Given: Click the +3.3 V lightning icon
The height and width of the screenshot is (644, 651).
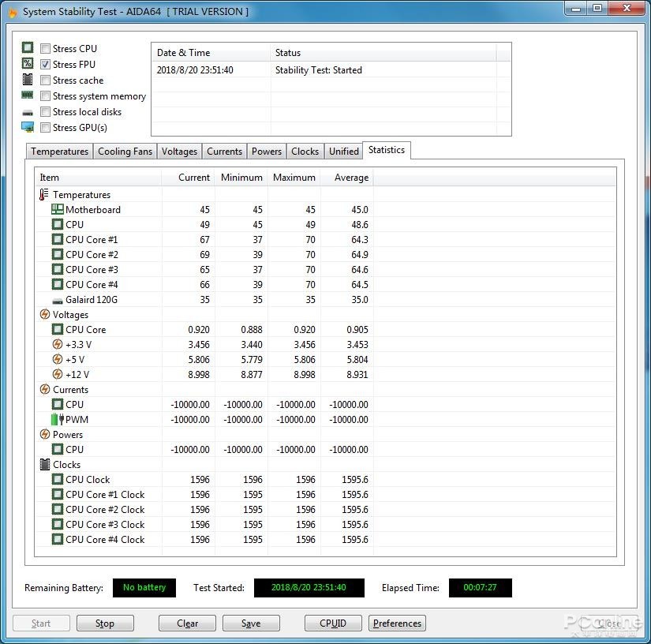Looking at the screenshot, I should pos(58,344).
